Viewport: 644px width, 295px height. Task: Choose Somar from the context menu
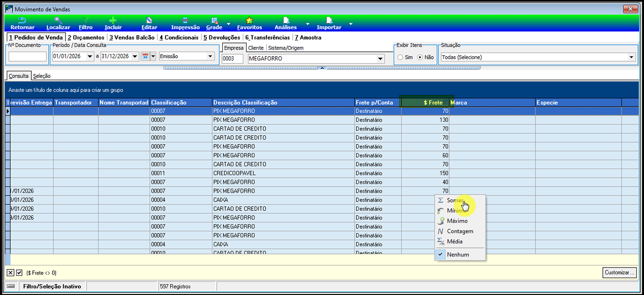pos(460,201)
